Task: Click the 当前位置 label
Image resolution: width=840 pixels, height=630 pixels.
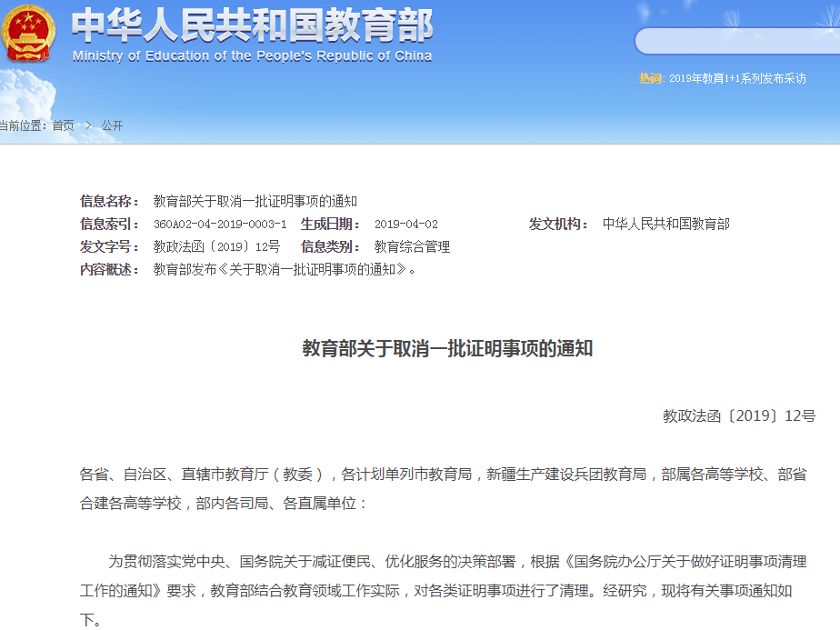Action: tap(22, 125)
